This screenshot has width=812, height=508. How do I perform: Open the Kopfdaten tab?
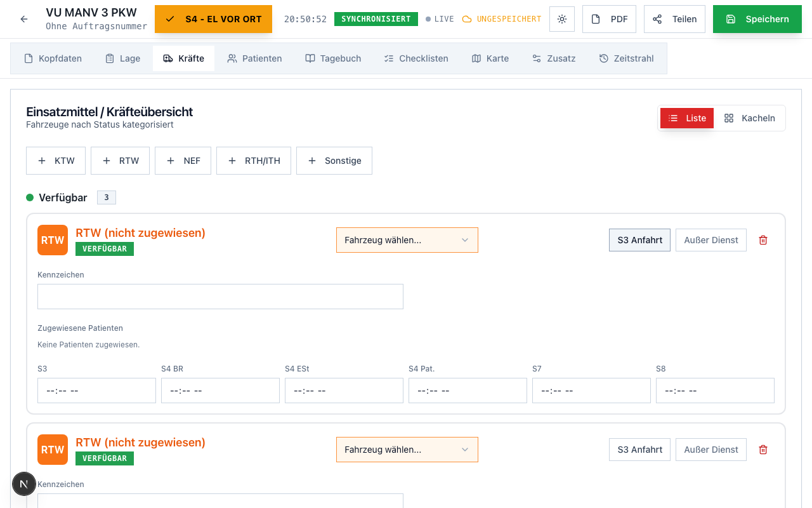pos(53,58)
